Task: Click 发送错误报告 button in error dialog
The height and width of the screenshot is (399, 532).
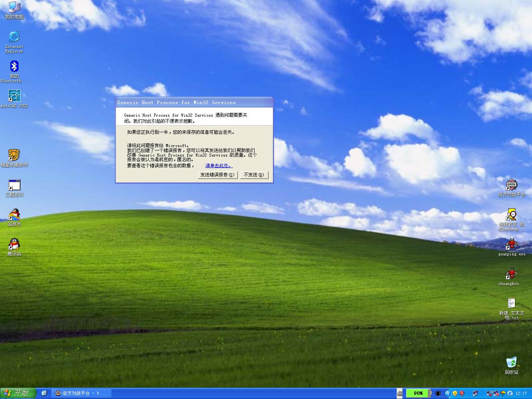Action: 218,175
